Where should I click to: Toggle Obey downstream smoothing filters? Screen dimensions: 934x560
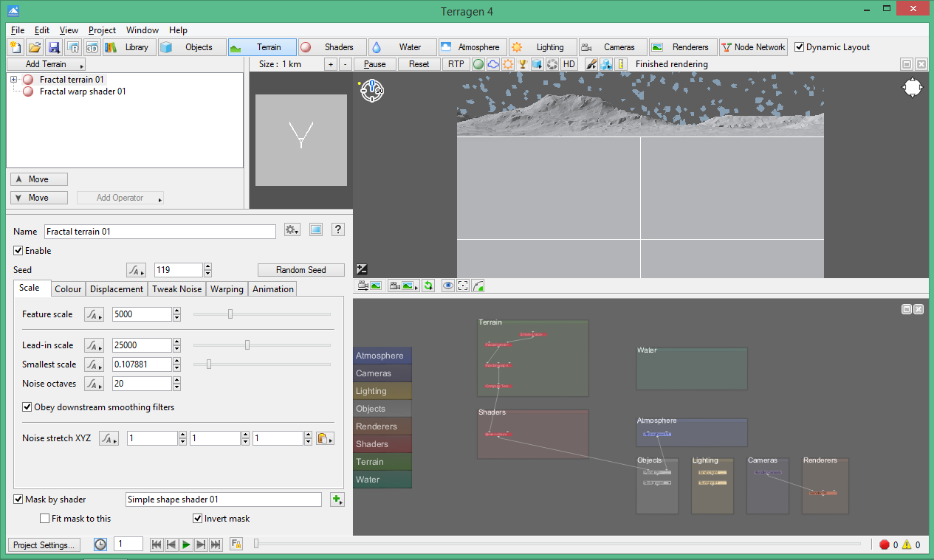27,407
